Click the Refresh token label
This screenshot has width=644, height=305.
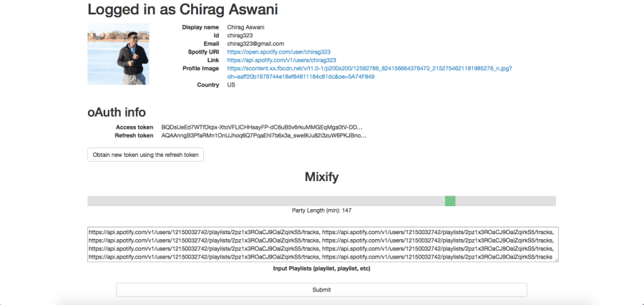tap(134, 135)
